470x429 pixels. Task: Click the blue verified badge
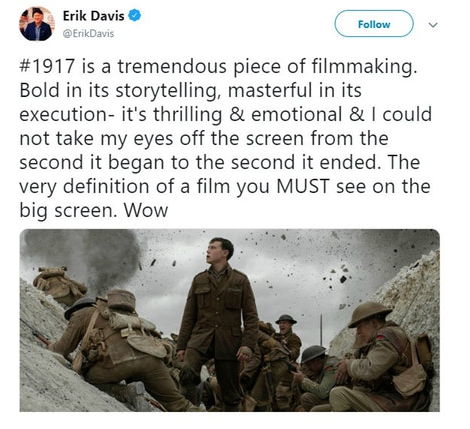135,16
